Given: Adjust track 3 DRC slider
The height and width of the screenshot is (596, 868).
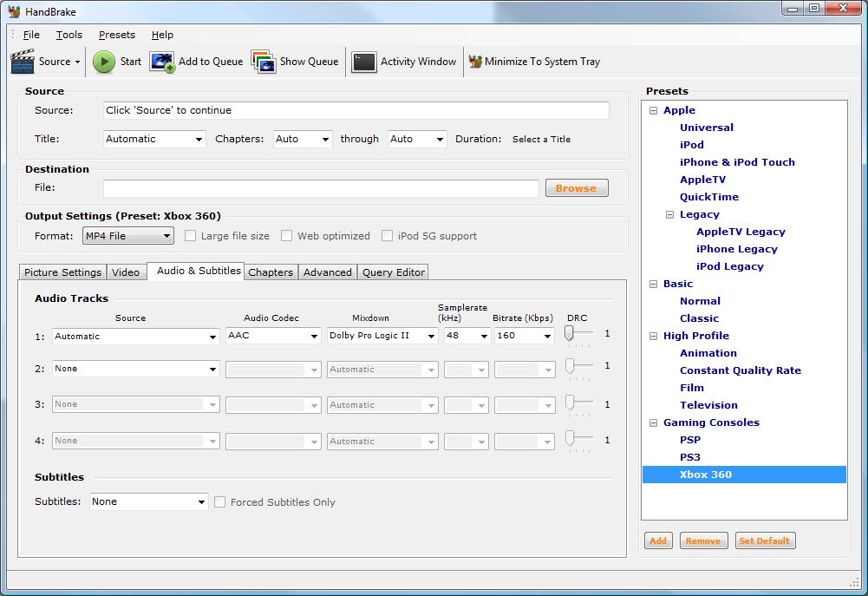Looking at the screenshot, I should (x=570, y=403).
